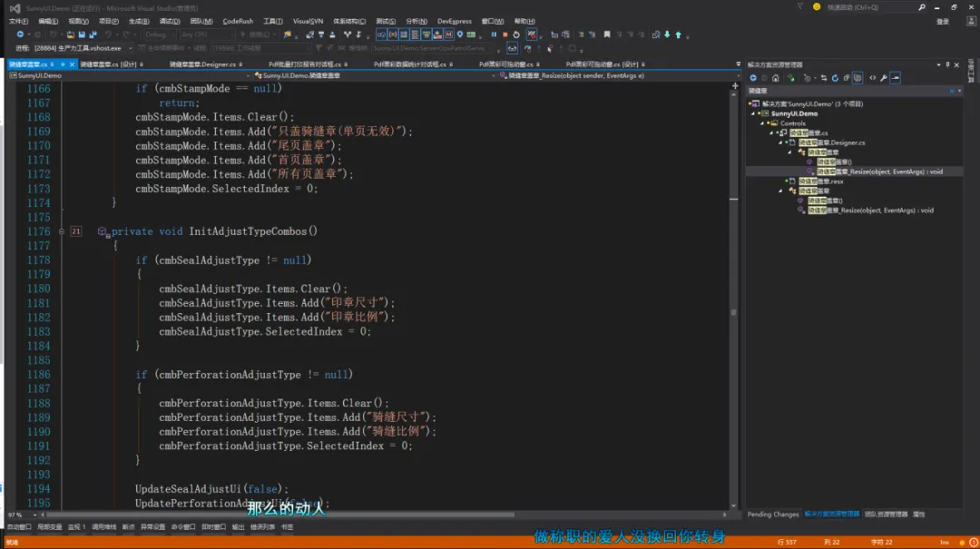Image resolution: width=980 pixels, height=549 pixels.
Task: Open the DevExpress menu
Action: pyautogui.click(x=455, y=21)
